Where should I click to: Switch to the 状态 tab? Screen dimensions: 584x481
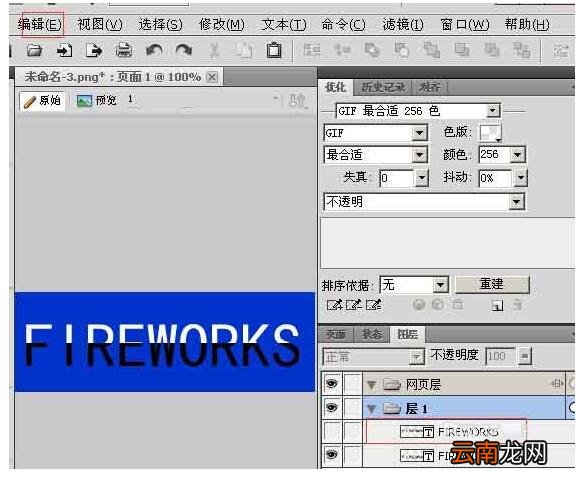click(371, 334)
